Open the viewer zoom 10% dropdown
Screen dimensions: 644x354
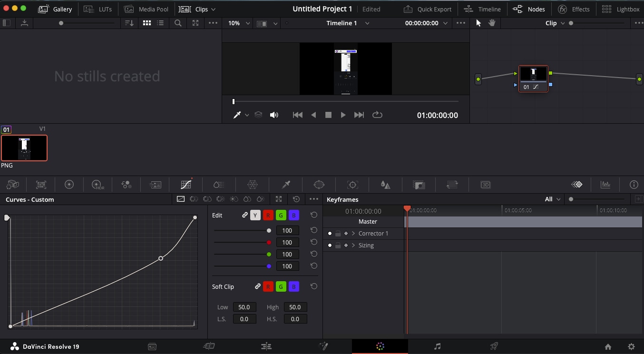coord(239,23)
